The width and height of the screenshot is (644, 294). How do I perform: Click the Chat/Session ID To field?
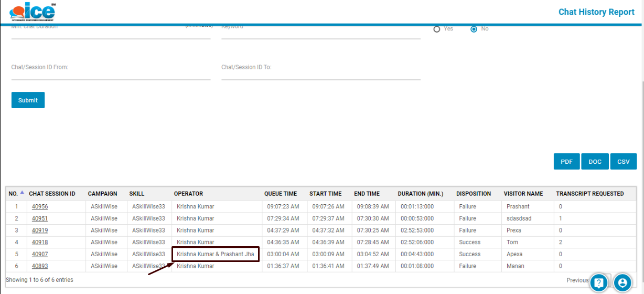pyautogui.click(x=320, y=73)
